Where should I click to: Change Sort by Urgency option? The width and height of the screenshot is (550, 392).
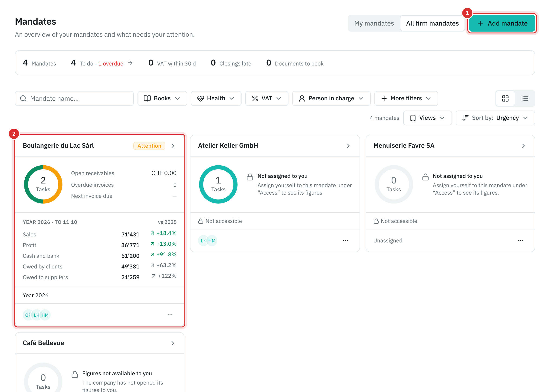coord(495,118)
